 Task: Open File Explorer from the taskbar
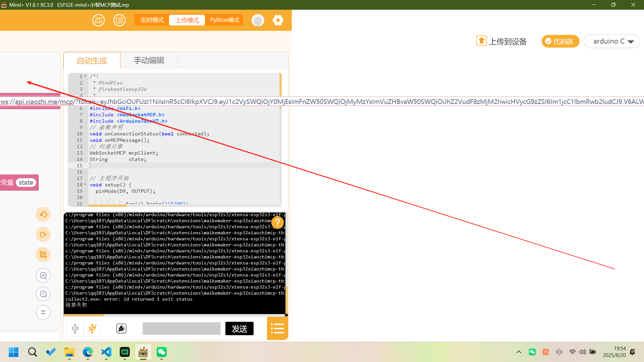[x=69, y=352]
